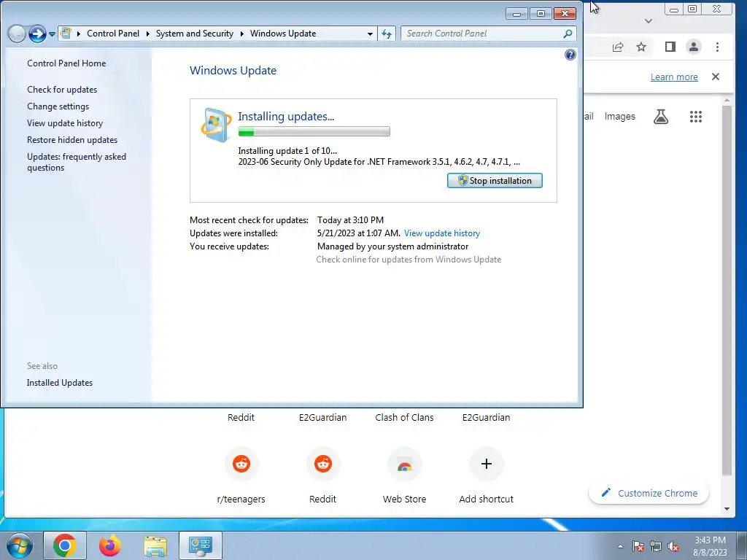Select Windows Update breadcrumb
Screen dimensions: 747x560
click(x=283, y=34)
